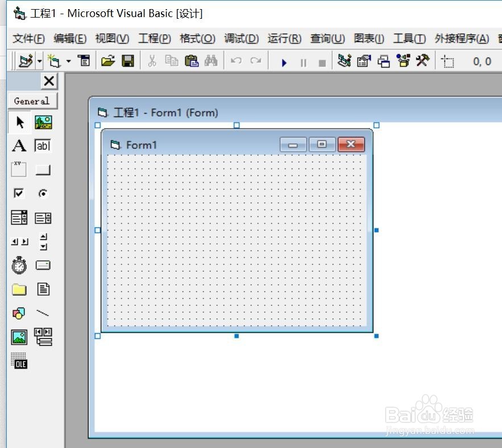Open the 运行(R) menu
Screen dimensions: 502x448
point(285,39)
